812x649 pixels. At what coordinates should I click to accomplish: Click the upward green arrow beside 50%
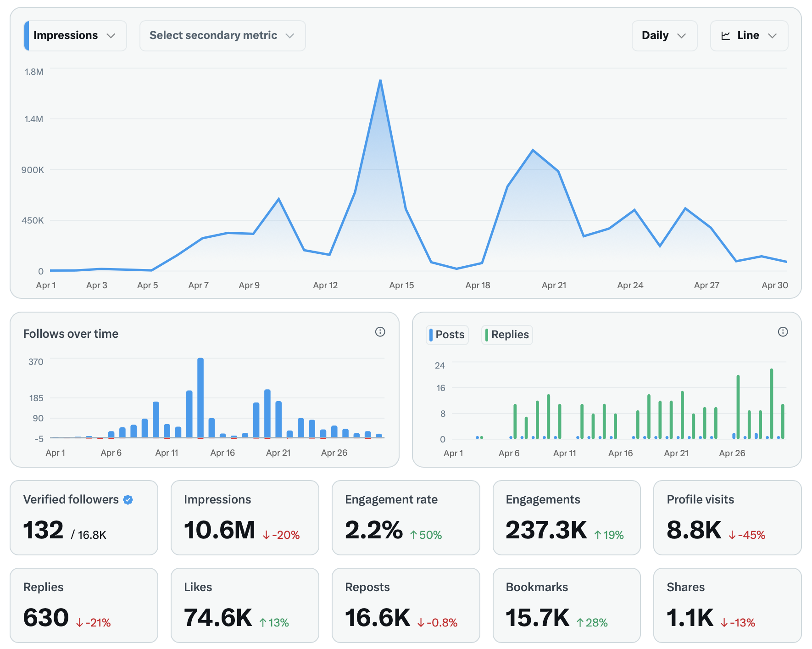(x=413, y=534)
